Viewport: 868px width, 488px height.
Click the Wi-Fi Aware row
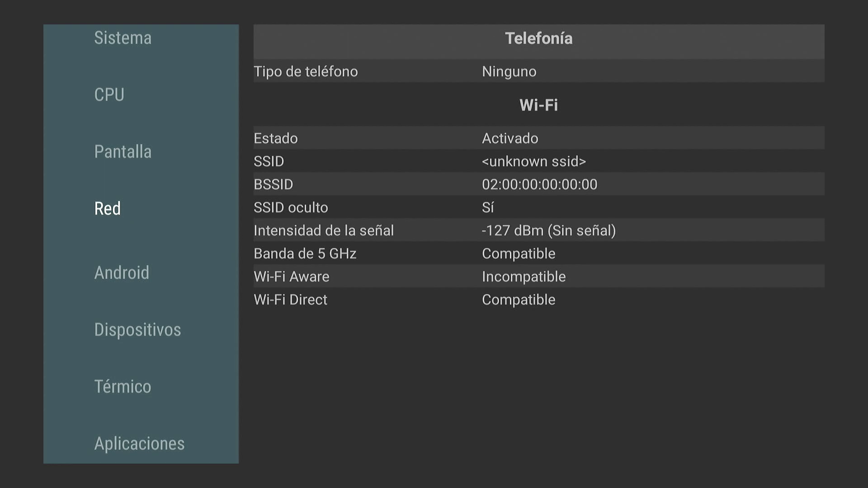coord(538,277)
